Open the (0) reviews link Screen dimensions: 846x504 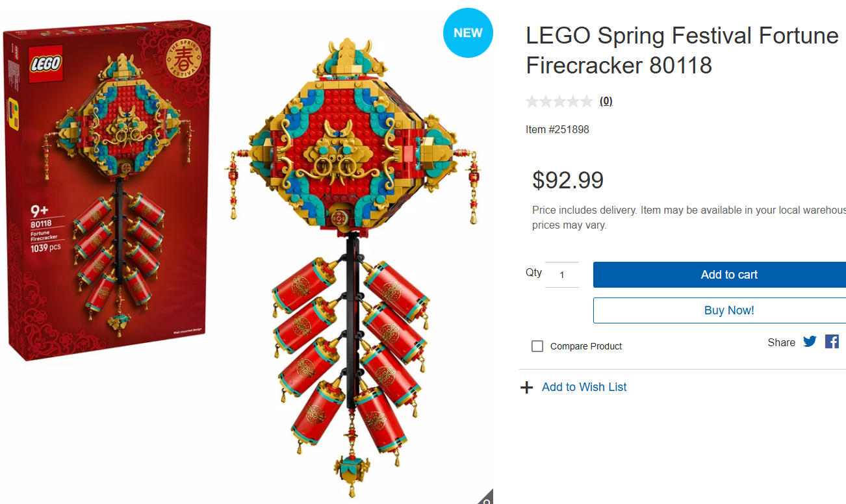pos(606,101)
